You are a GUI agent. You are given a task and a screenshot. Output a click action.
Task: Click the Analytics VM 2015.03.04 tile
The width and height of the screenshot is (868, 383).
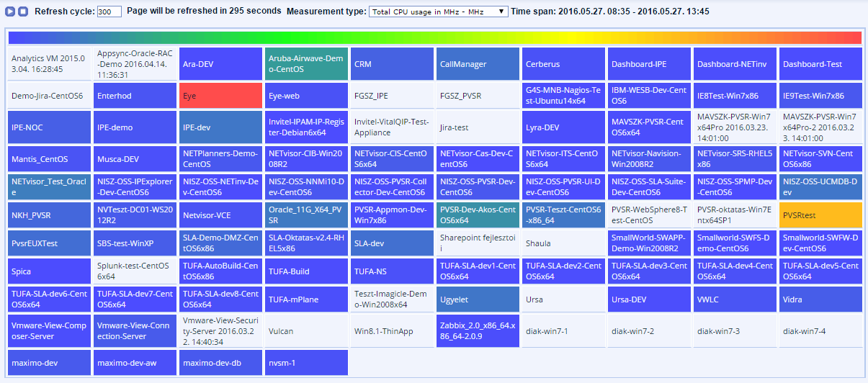point(48,64)
